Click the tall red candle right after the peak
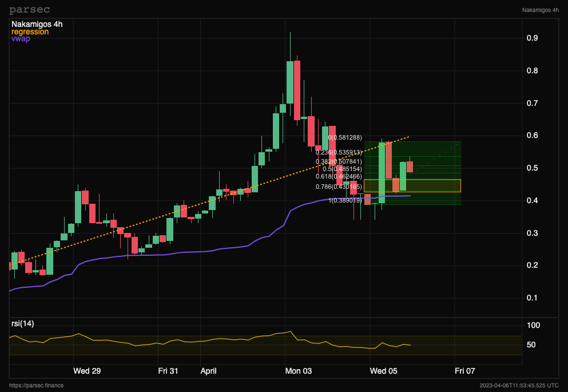 [x=297, y=90]
